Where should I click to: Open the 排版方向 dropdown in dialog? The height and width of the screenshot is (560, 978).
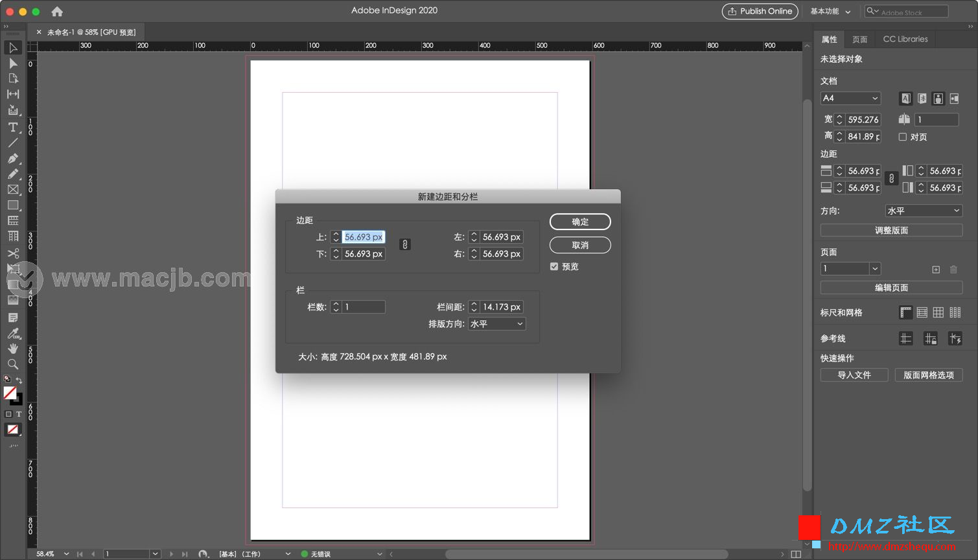coord(496,324)
